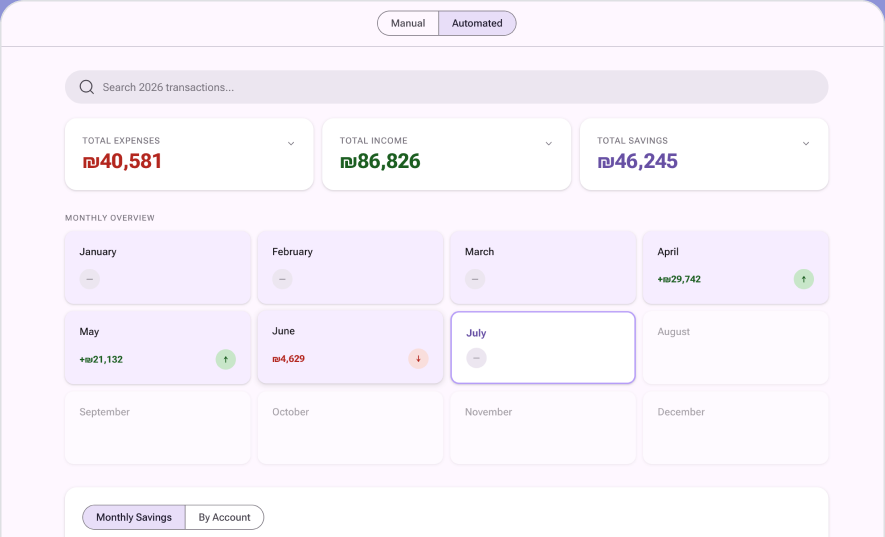The height and width of the screenshot is (537, 885).
Task: Click April's green up-arrow indicator
Action: (x=804, y=279)
